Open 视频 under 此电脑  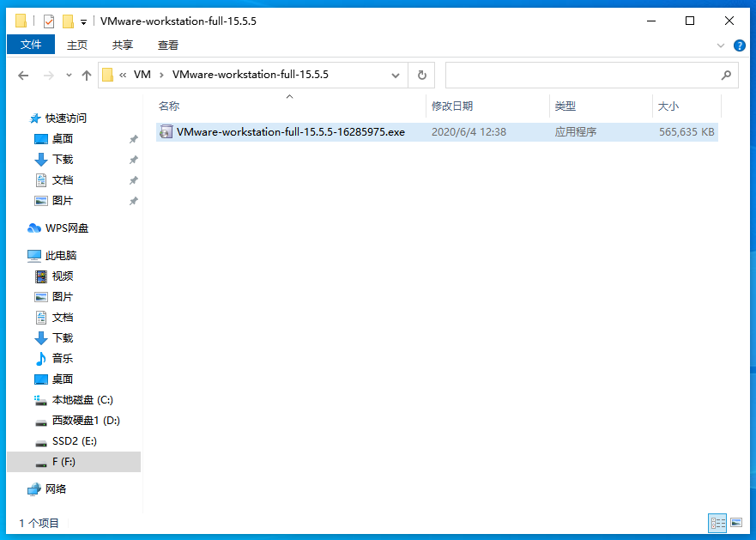[62, 276]
